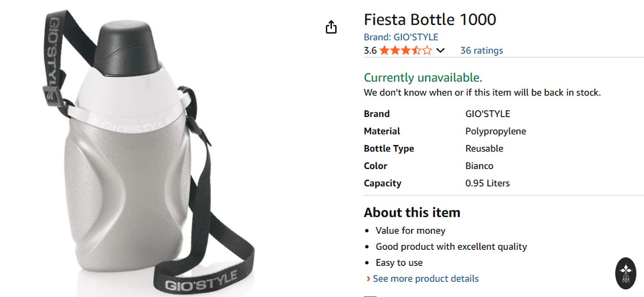Open the dark floating assistant icon
The height and width of the screenshot is (297, 644).
626,273
